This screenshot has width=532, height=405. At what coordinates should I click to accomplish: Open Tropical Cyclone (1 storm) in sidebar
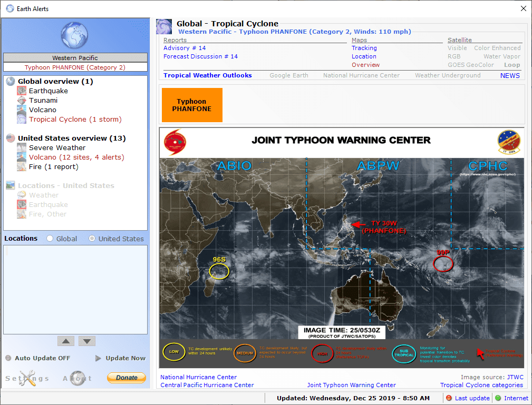point(75,120)
